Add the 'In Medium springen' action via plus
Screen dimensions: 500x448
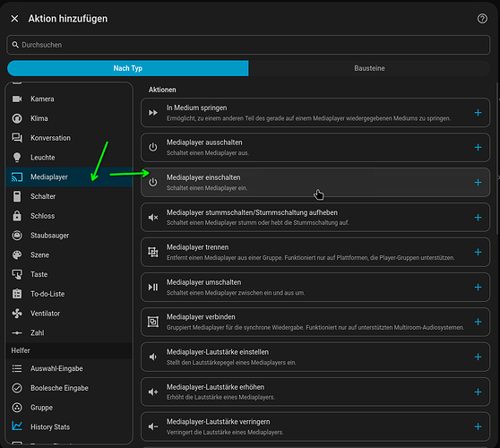point(478,113)
